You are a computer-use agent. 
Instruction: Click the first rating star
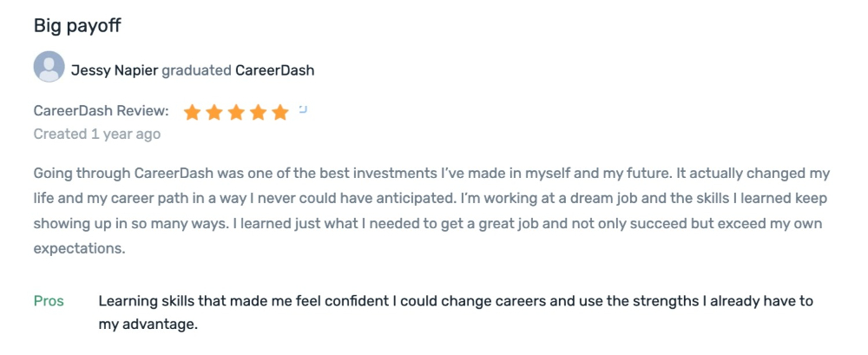pos(192,113)
